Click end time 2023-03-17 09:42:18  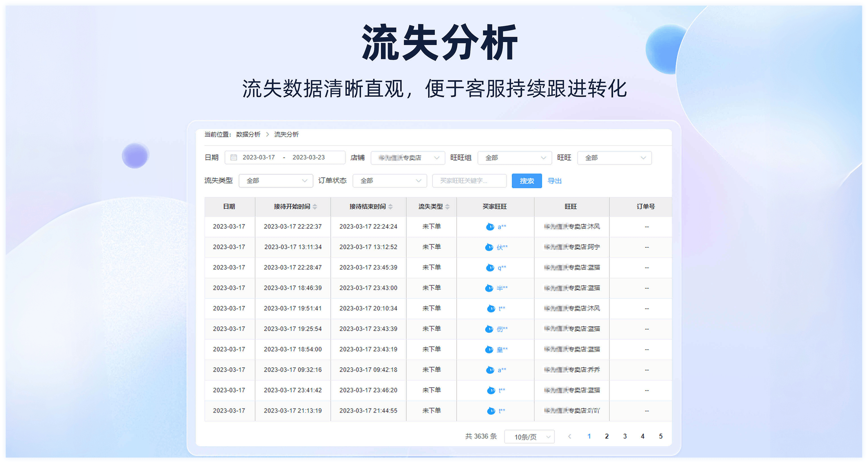coord(368,370)
